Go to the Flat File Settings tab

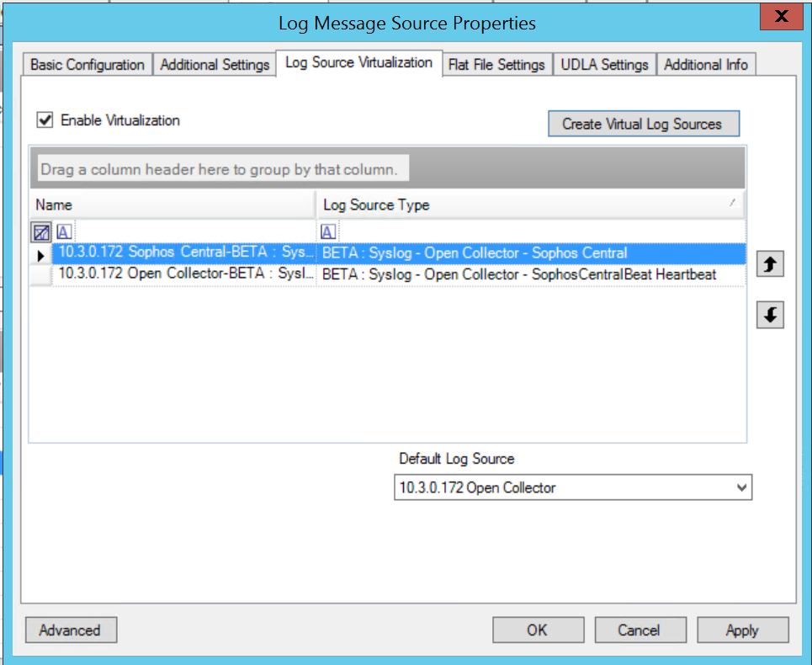(x=496, y=65)
